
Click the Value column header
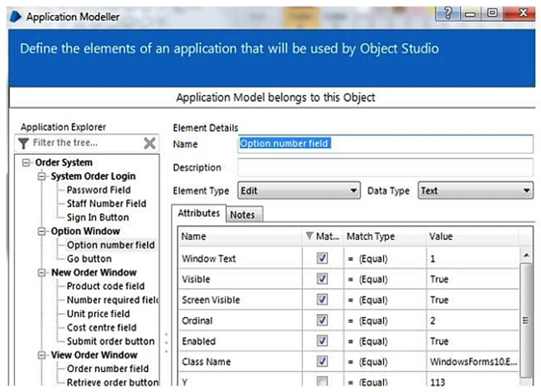[472, 236]
